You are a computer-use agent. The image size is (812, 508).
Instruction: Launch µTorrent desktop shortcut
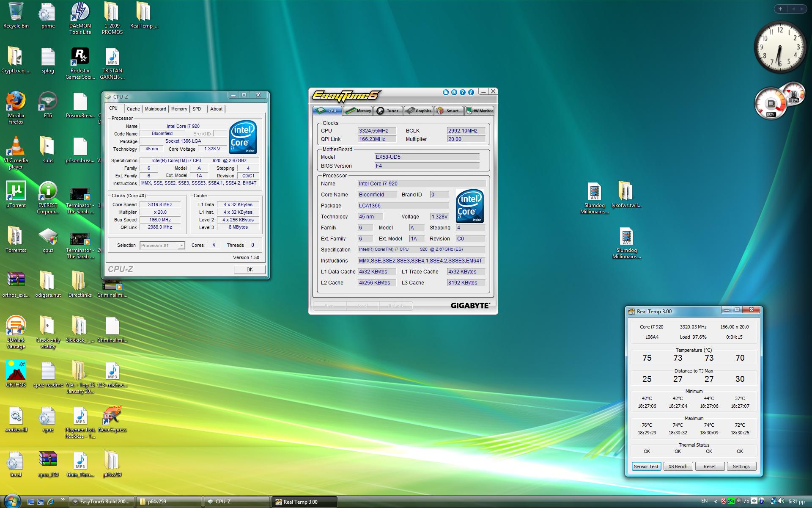tap(16, 195)
